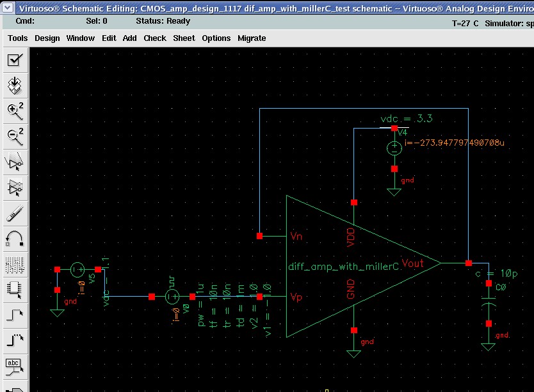Click the Undo arrow icon

pos(15,238)
